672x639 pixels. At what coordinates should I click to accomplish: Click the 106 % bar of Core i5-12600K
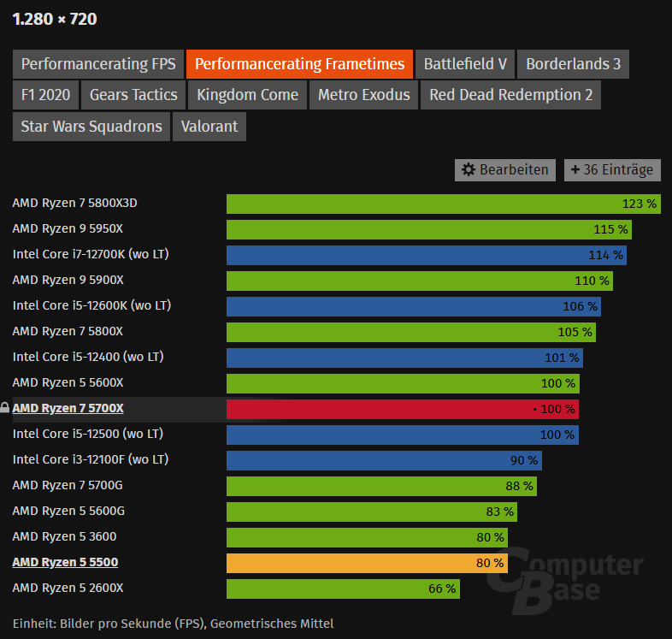pyautogui.click(x=414, y=306)
